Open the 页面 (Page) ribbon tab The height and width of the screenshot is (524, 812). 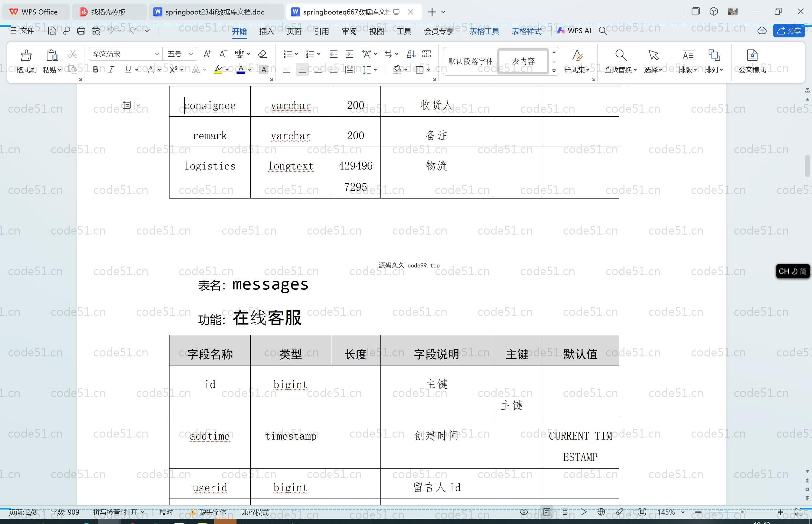click(x=294, y=31)
